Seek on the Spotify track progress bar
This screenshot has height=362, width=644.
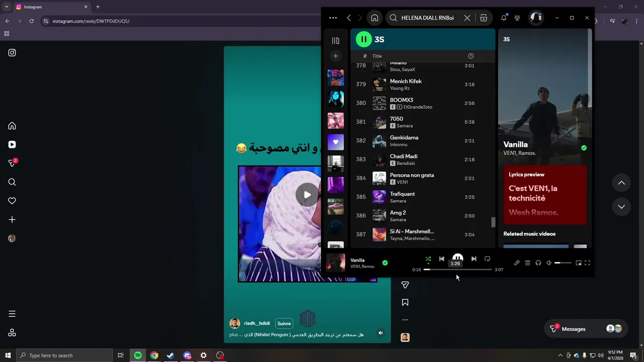tap(458, 269)
